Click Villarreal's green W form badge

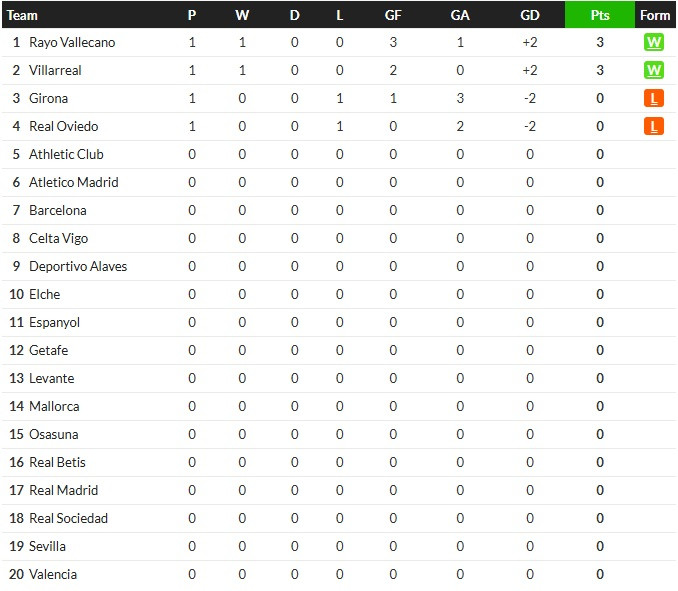[x=653, y=70]
